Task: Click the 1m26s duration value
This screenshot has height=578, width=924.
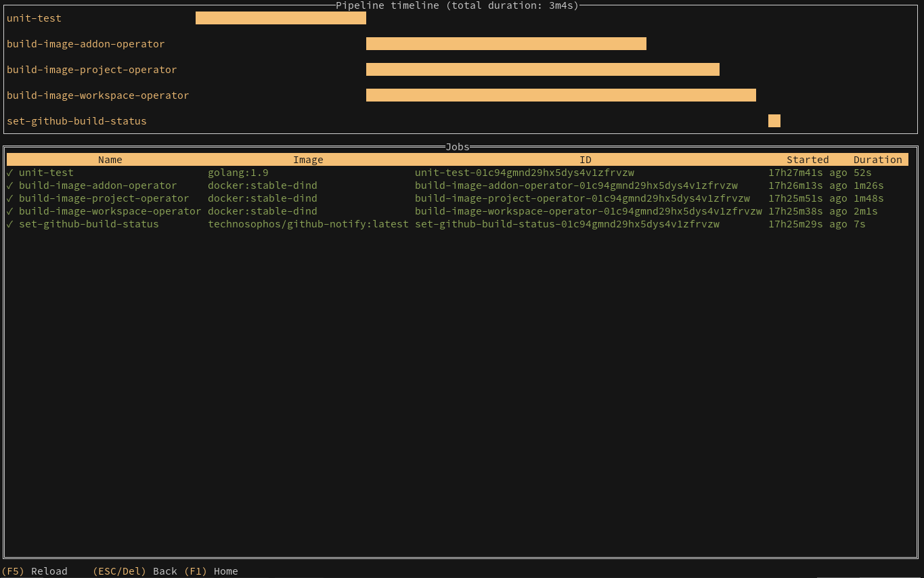Action: [868, 185]
